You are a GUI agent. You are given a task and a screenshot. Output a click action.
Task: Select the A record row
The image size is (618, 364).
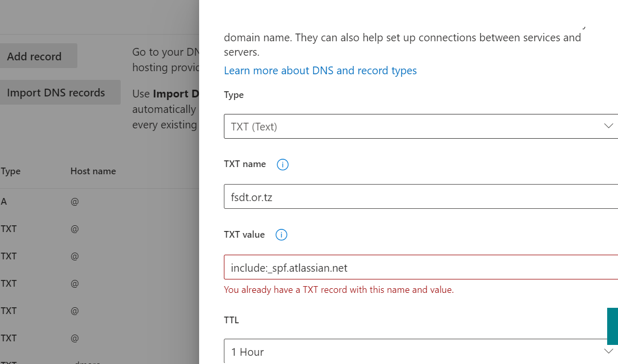(100, 202)
